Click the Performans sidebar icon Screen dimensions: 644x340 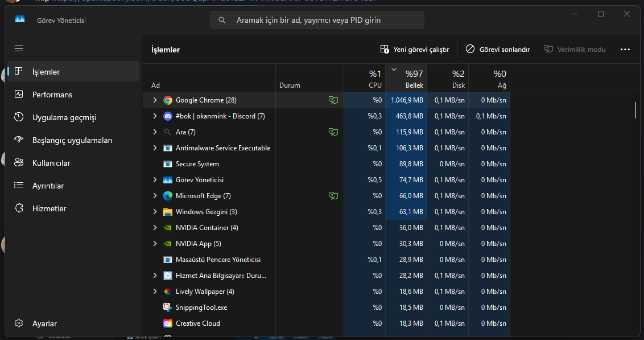(19, 94)
